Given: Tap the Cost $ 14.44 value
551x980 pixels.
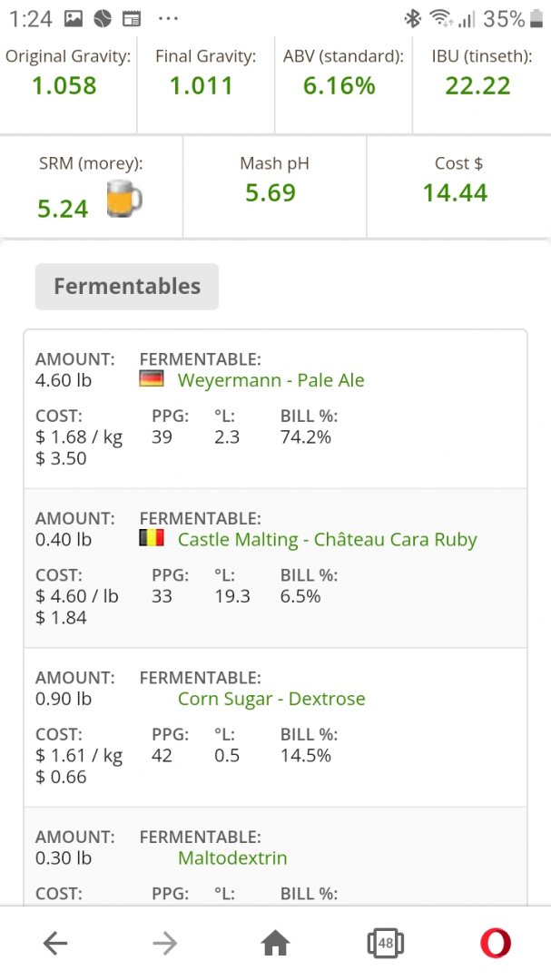Looking at the screenshot, I should point(455,192).
